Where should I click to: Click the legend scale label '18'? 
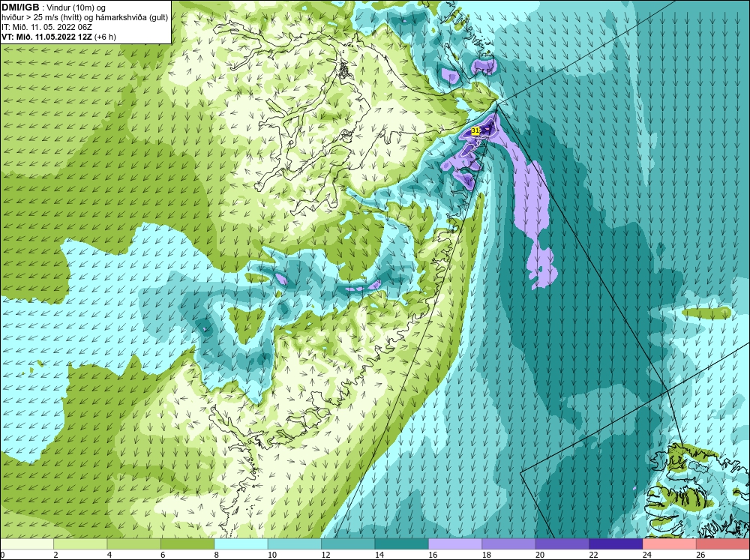[487, 555]
